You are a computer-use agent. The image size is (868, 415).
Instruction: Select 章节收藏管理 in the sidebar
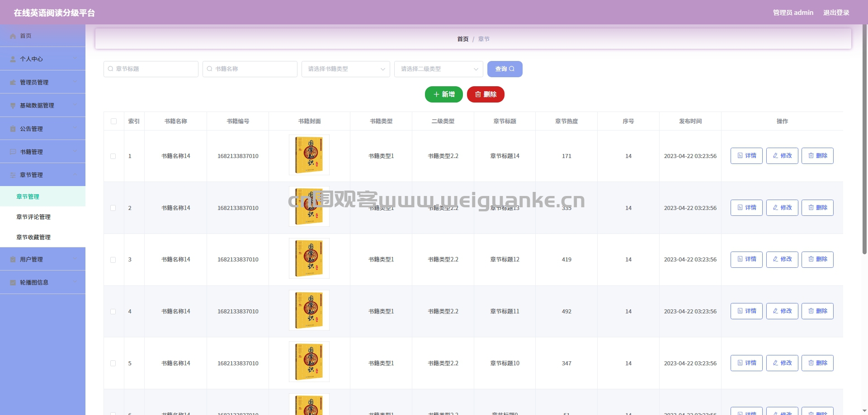tap(42, 237)
